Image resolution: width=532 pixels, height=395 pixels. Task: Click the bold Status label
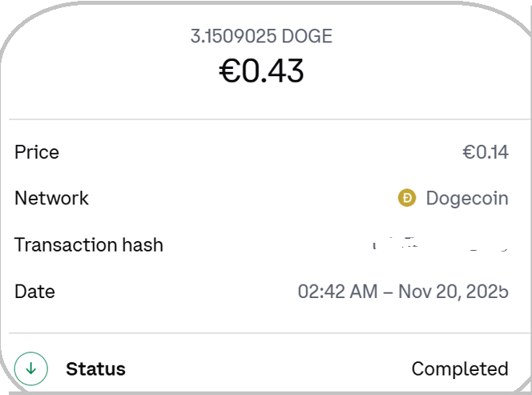(95, 369)
